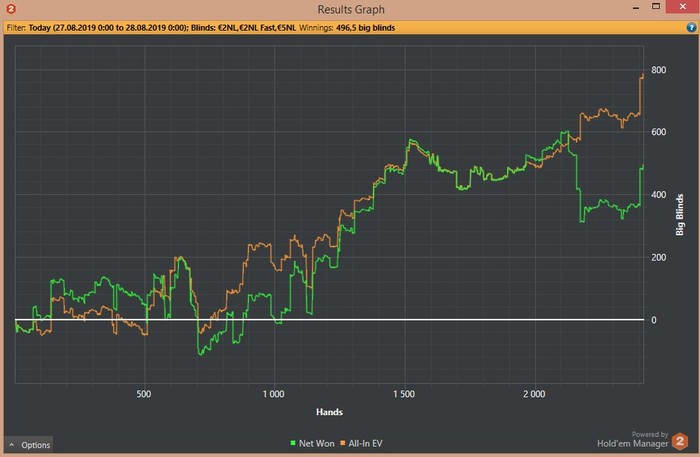Click the 500 hands axis tick label
The width and height of the screenshot is (700, 457).
pos(144,394)
